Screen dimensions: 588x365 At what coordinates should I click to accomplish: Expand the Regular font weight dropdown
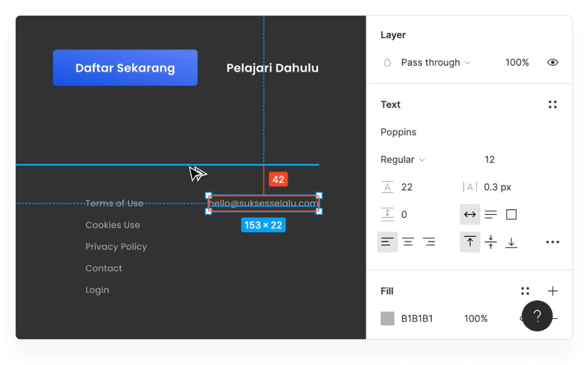coord(402,160)
